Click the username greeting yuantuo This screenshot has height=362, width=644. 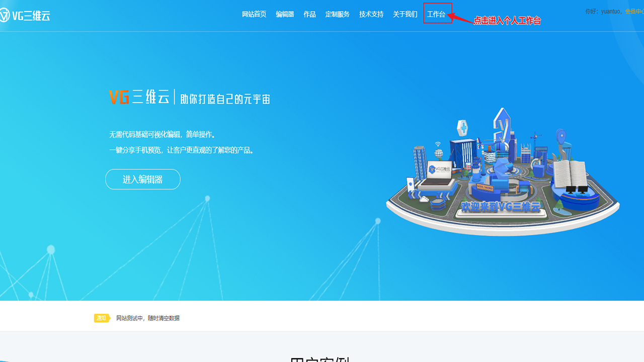[x=604, y=11]
